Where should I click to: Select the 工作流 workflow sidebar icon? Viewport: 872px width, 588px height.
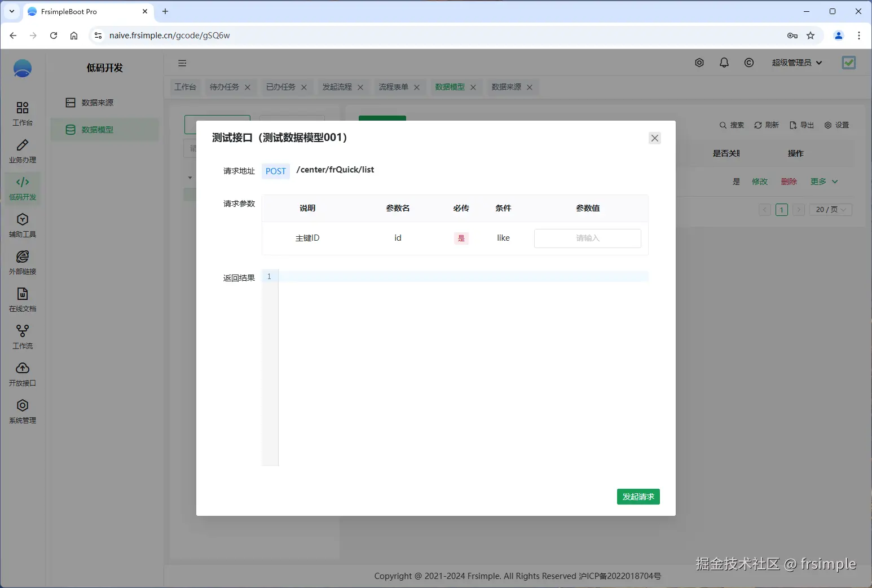22,337
